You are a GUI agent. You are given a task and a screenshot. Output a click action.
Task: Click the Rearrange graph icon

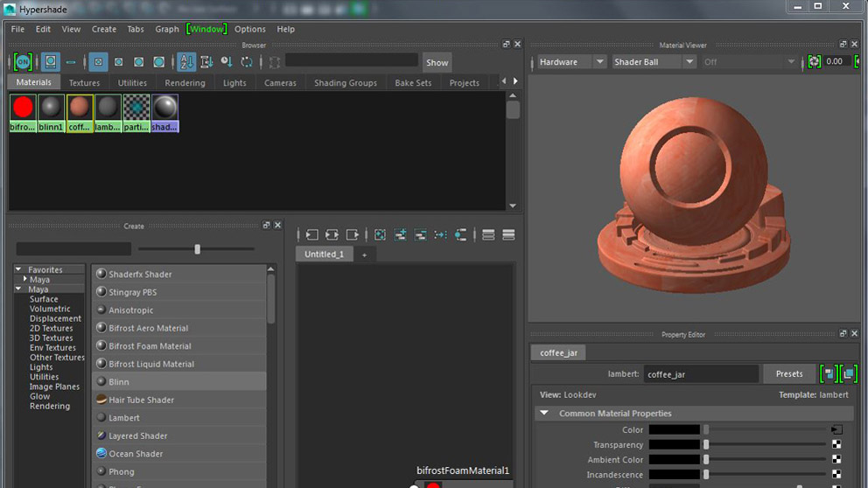click(440, 234)
